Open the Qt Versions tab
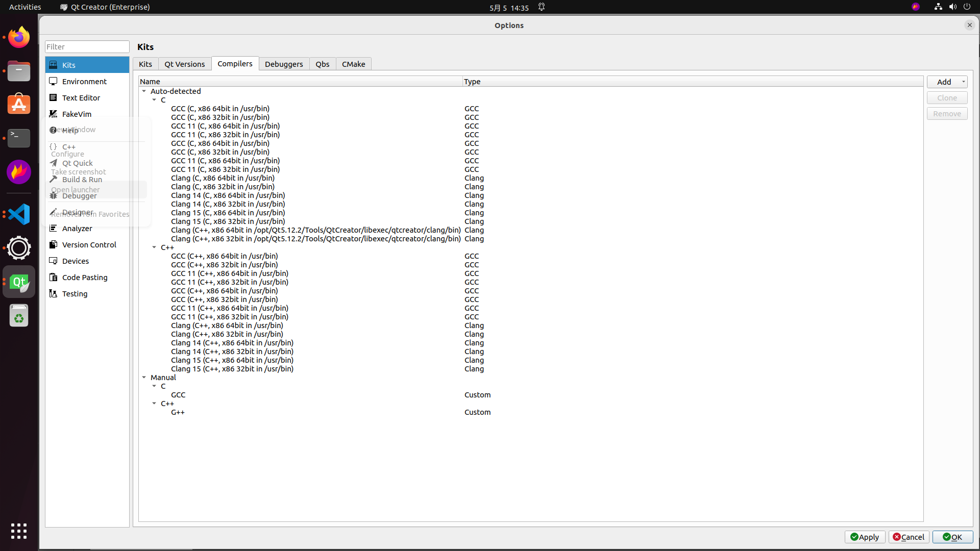Viewport: 980px width, 551px height. (184, 64)
